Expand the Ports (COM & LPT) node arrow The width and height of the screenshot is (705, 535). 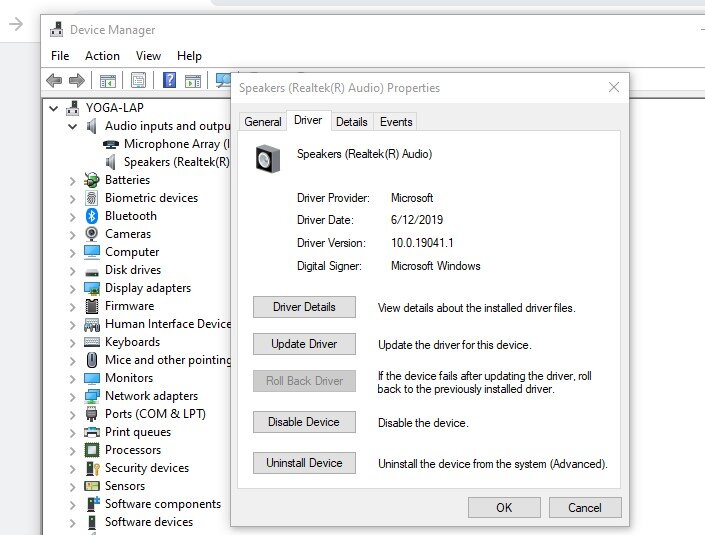72,415
